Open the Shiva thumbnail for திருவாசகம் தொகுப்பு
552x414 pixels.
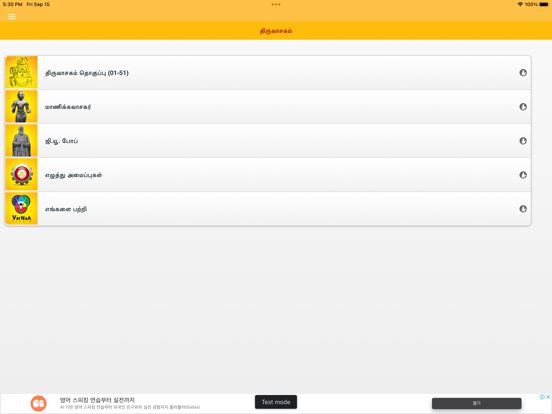[x=21, y=73]
